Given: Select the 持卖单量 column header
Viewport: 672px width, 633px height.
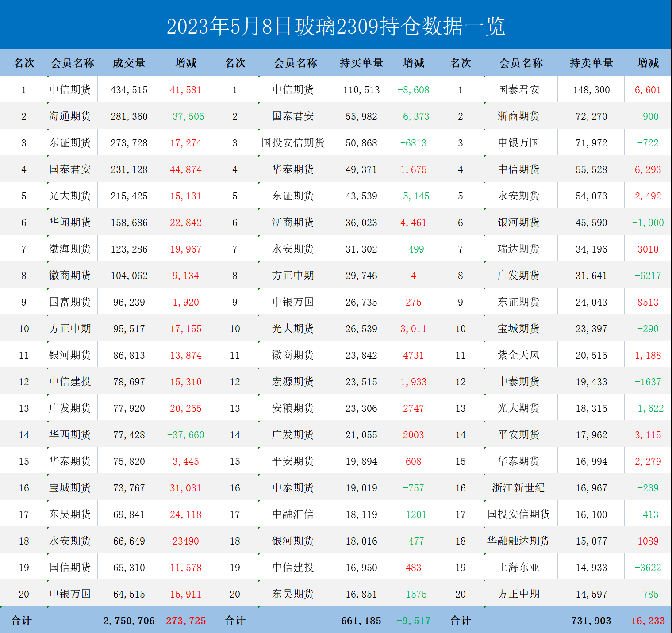Looking at the screenshot, I should pyautogui.click(x=591, y=63).
